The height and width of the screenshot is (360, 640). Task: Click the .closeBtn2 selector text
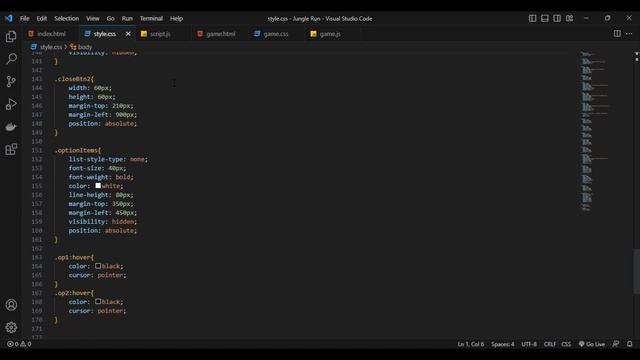[x=73, y=79]
